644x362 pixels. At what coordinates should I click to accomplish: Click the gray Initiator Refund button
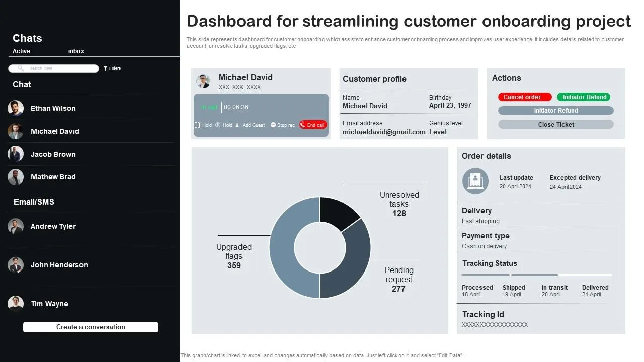point(556,111)
